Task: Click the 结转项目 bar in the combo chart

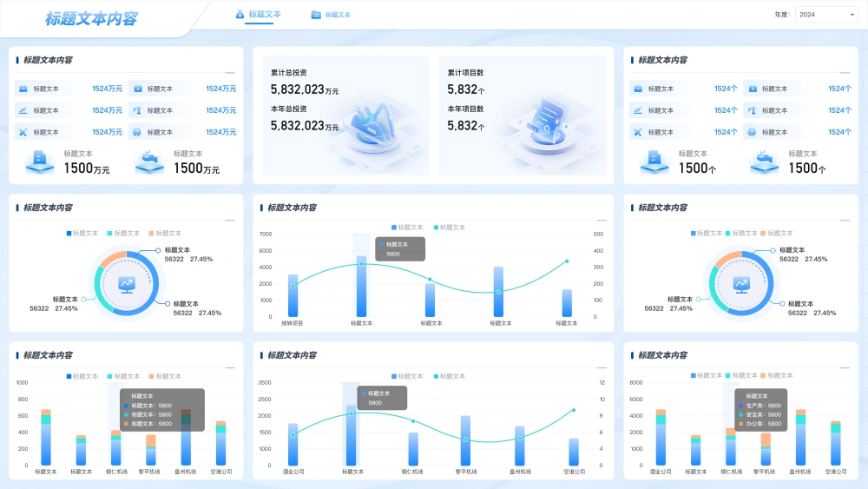Action: [x=293, y=295]
